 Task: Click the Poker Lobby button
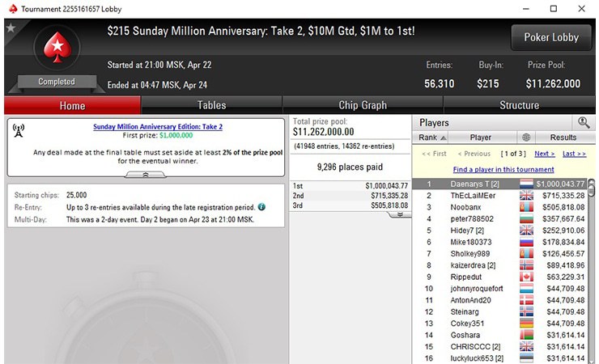552,37
